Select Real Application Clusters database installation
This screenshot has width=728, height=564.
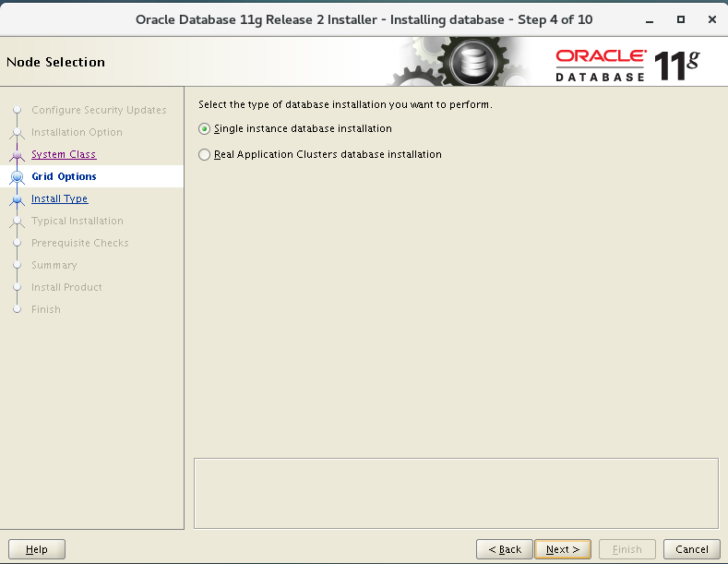pyautogui.click(x=320, y=154)
